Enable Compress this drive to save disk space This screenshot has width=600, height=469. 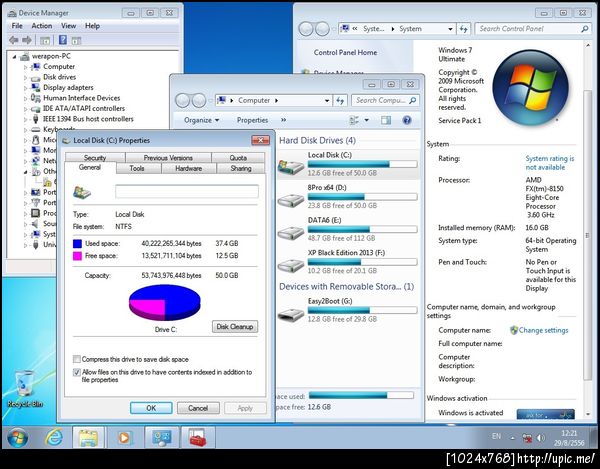77,359
